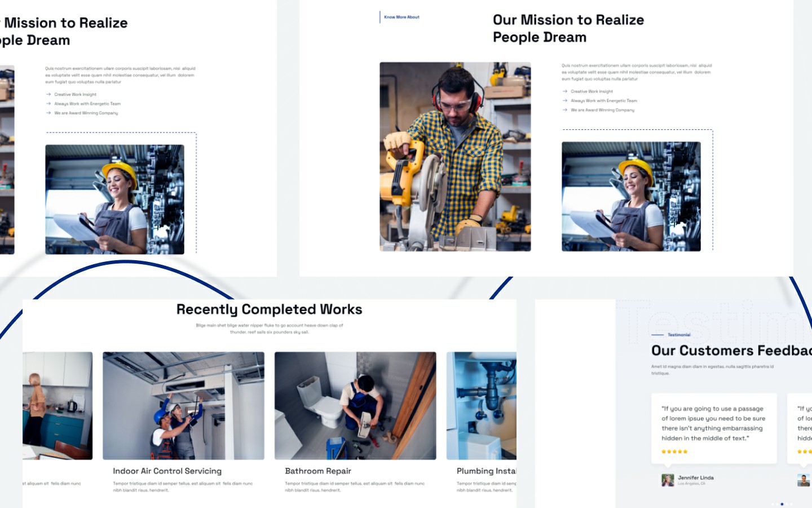The image size is (812, 508).
Task: Click the "Know More About" link
Action: 400,17
